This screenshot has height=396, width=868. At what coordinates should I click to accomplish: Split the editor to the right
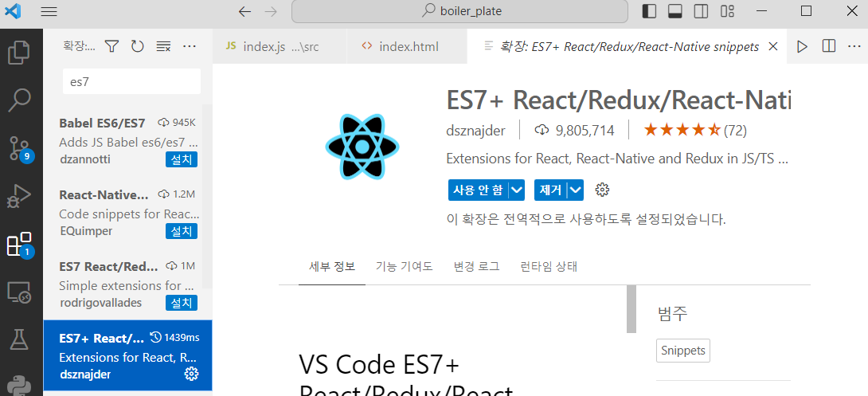point(829,46)
